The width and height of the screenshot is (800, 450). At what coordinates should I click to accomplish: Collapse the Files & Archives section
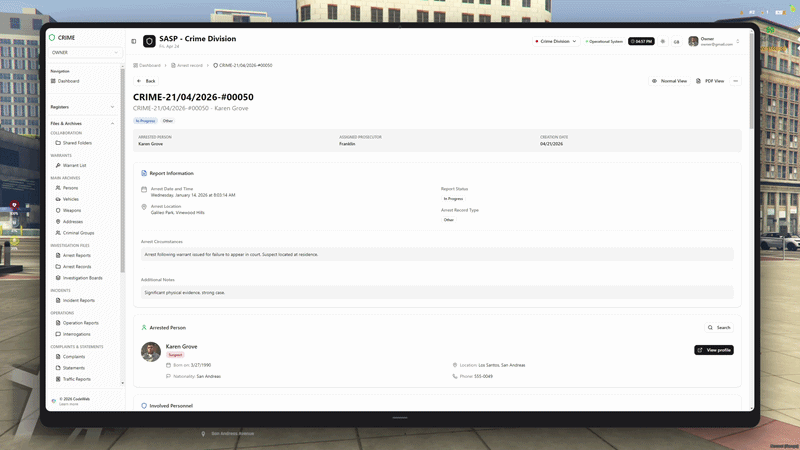click(x=82, y=123)
